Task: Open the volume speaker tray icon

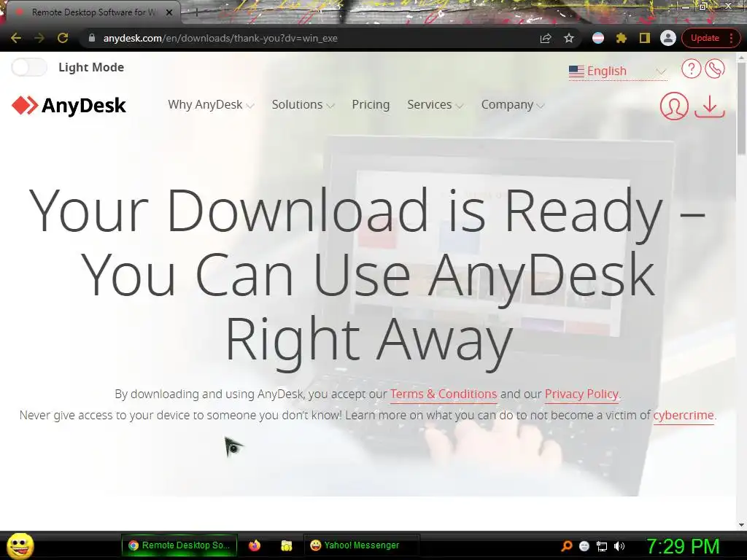Action: (619, 546)
